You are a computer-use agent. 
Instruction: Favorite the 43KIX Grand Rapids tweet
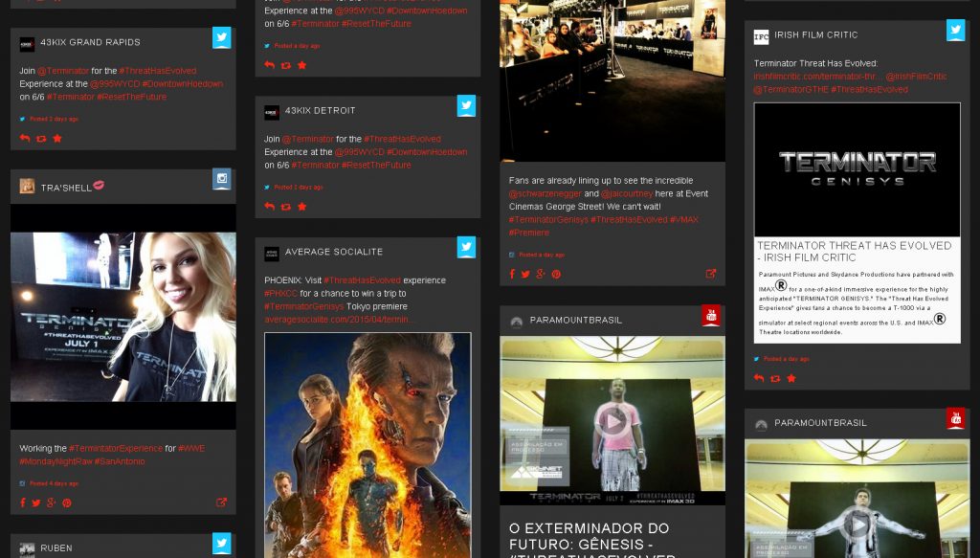click(57, 138)
